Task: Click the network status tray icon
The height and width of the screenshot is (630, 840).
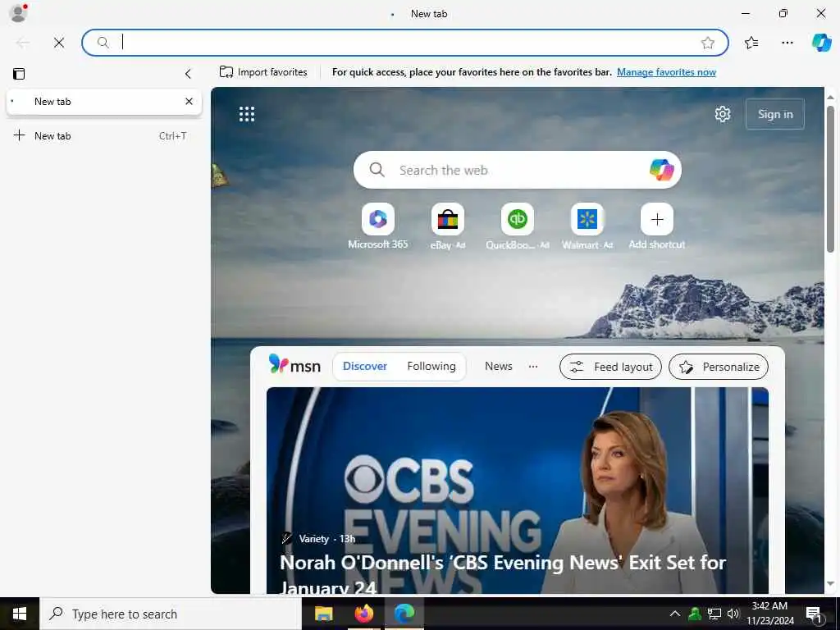Action: pos(714,614)
